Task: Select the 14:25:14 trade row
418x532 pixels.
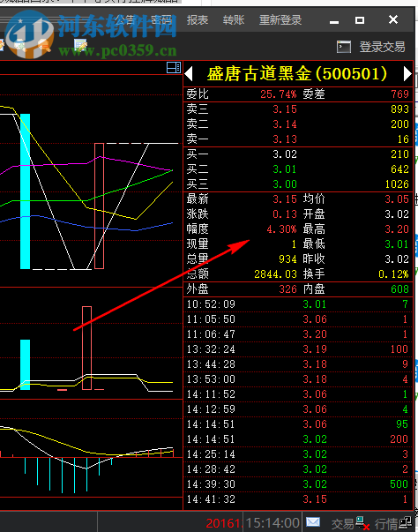Action: (298, 454)
